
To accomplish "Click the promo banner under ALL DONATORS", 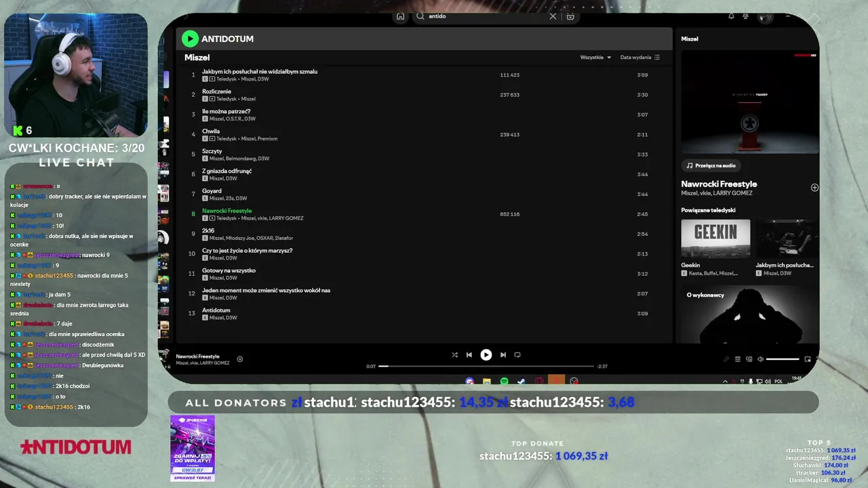I will tap(193, 448).
